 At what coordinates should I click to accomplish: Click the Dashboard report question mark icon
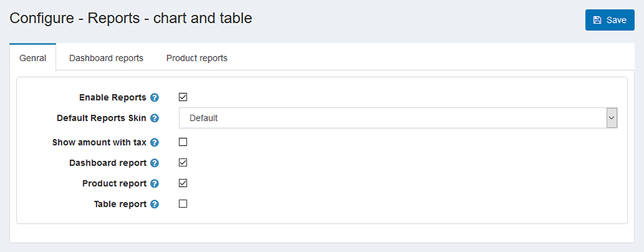[154, 163]
